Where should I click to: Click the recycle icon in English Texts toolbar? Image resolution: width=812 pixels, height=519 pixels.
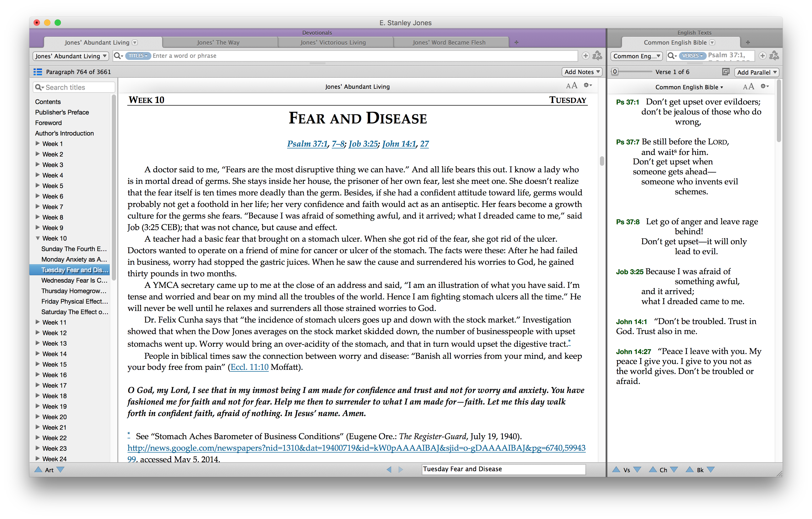pyautogui.click(x=774, y=56)
